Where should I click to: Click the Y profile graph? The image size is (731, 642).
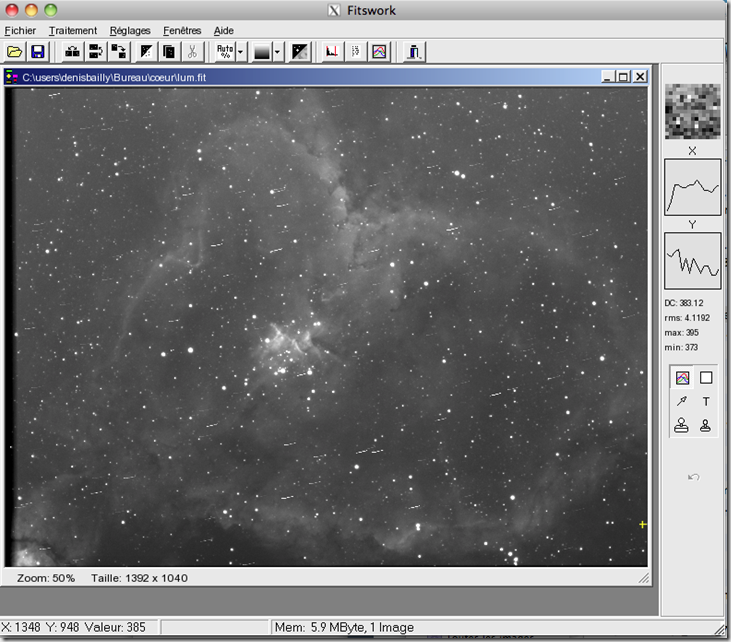click(692, 261)
